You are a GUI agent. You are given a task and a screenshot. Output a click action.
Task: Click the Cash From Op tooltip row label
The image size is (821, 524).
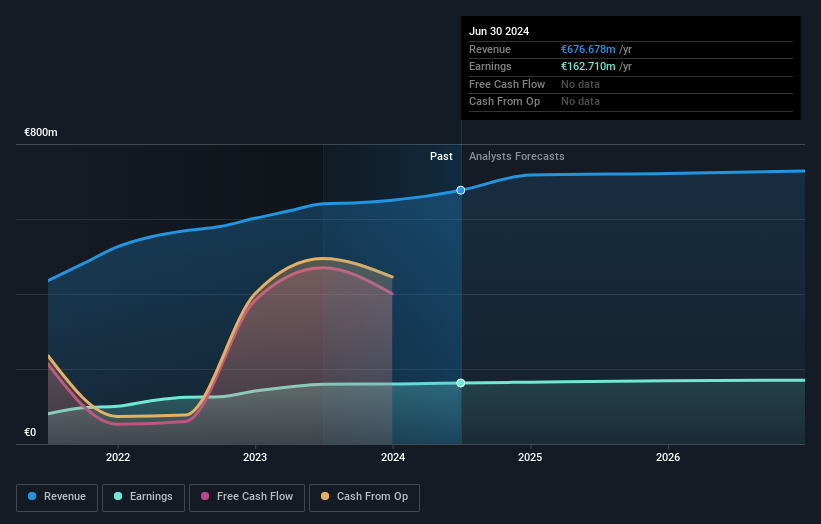point(504,102)
